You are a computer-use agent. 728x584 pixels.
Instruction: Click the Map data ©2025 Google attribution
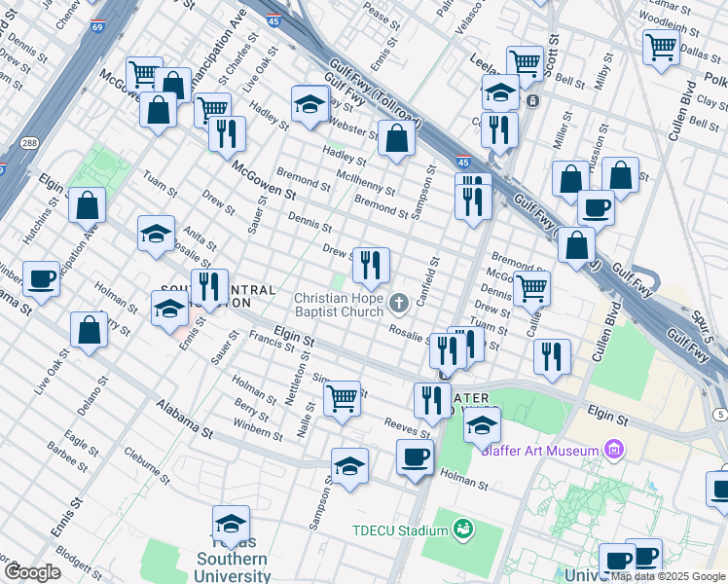point(668,576)
